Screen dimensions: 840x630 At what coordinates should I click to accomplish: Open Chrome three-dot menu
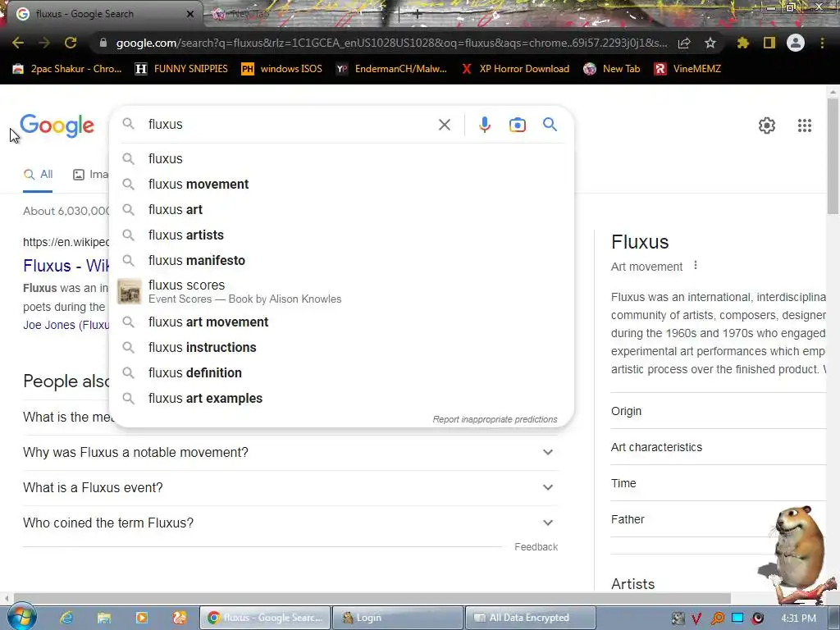[x=822, y=43]
